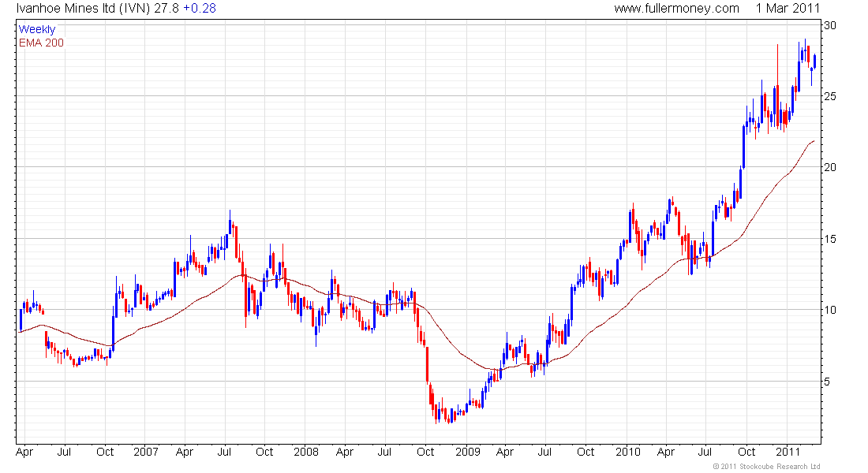Click the price change '+0.28'
Screen dimensions: 868x473
(x=200, y=9)
